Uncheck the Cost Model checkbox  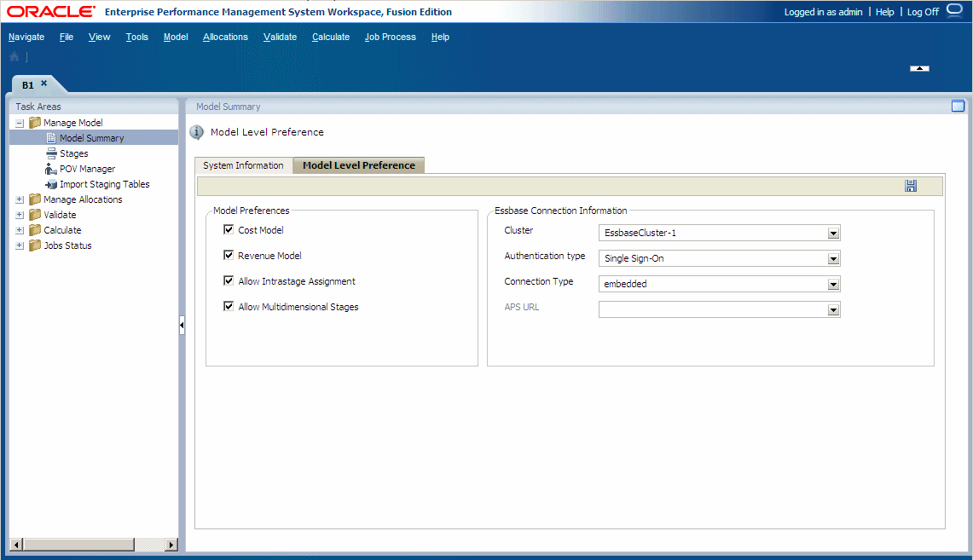[x=229, y=229]
